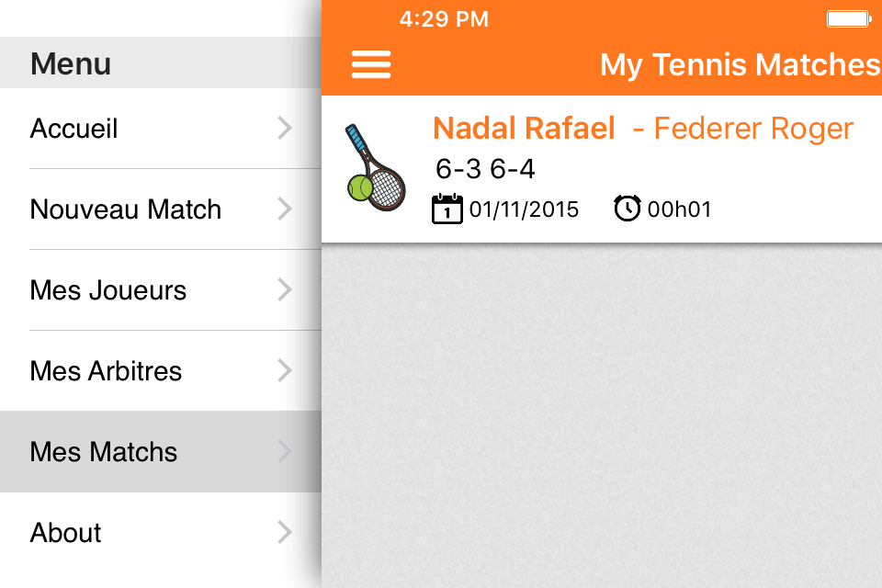Image resolution: width=882 pixels, height=588 pixels.
Task: Click the chevron next to About
Action: point(285,533)
